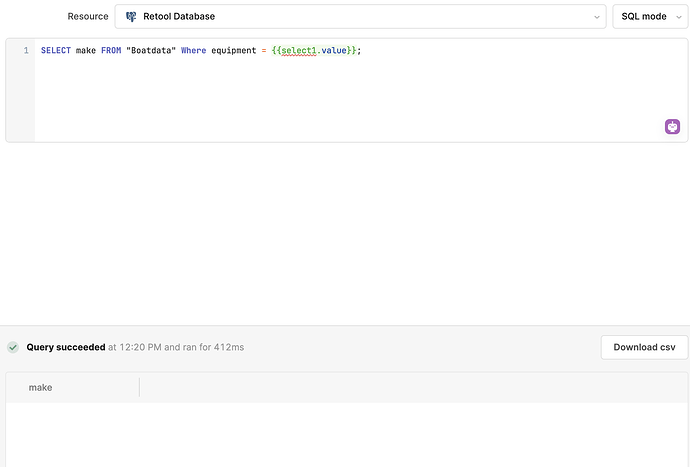The image size is (690, 467).
Task: Click the SELECT keyword in query
Action: 56,51
